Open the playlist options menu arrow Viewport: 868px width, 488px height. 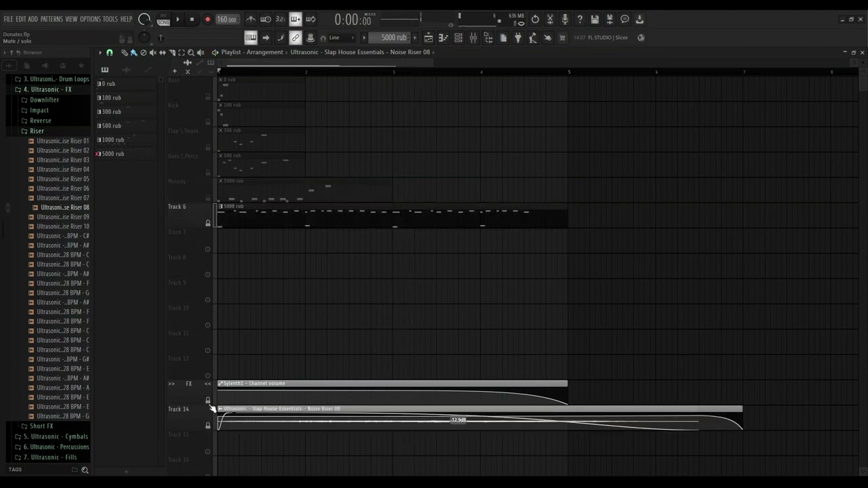point(100,52)
